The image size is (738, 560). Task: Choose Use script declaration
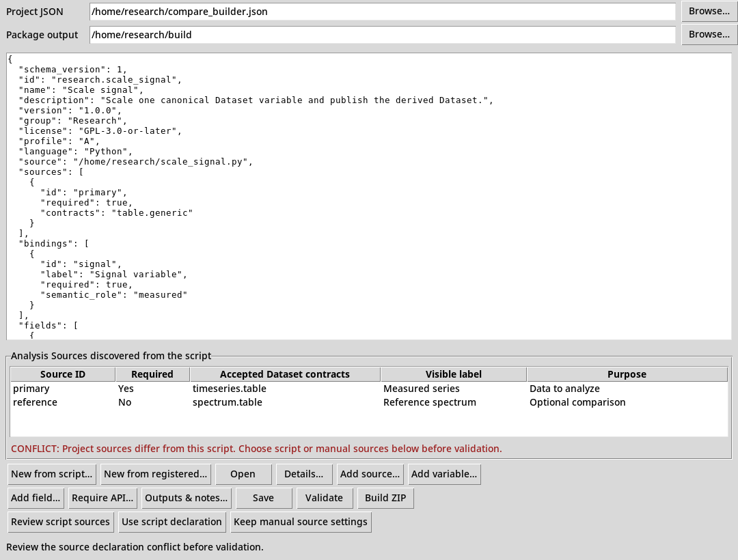pyautogui.click(x=172, y=522)
